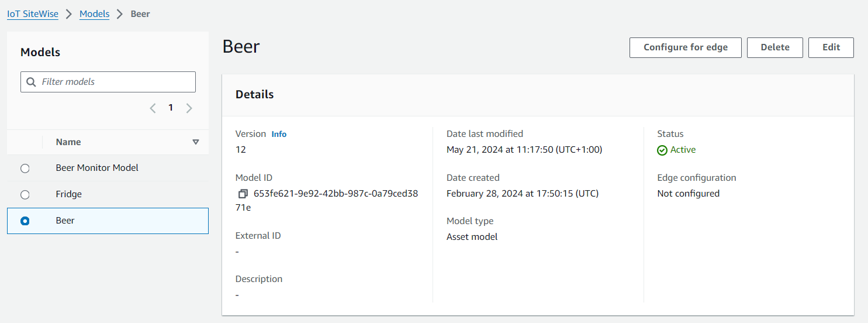
Task: Click the green Active status check icon
Action: click(x=662, y=150)
